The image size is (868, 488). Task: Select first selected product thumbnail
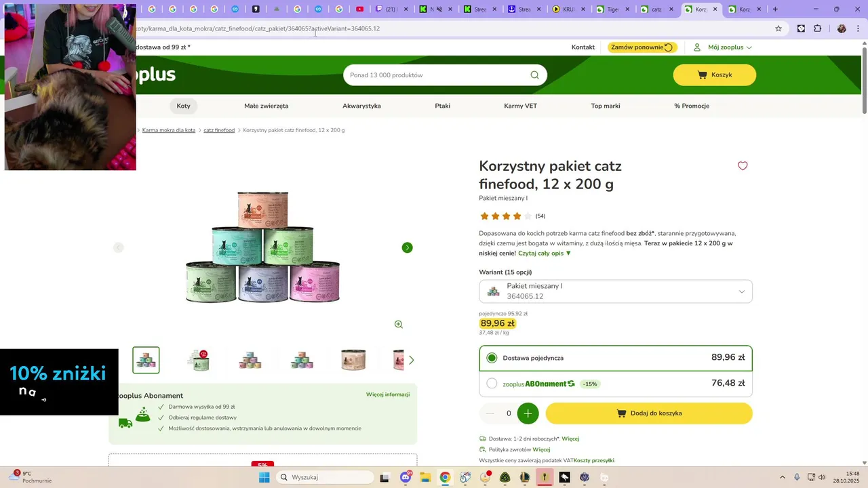click(146, 360)
